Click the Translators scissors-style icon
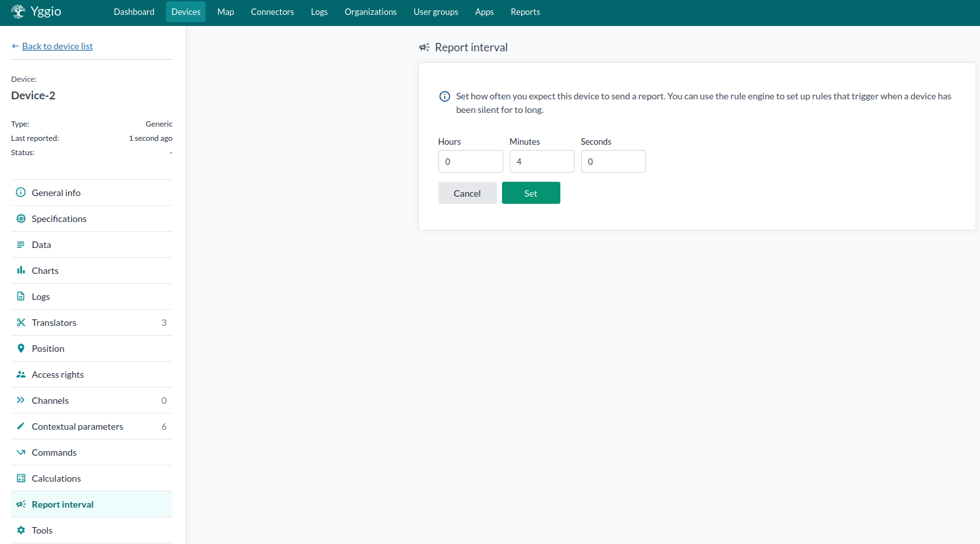The height and width of the screenshot is (544, 980). point(21,323)
